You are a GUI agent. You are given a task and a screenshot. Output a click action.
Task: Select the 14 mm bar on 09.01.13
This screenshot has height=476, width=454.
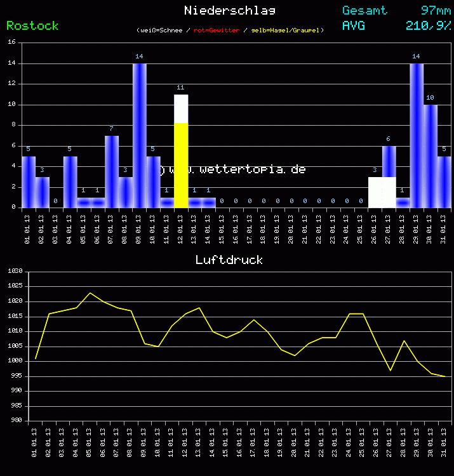coord(140,135)
